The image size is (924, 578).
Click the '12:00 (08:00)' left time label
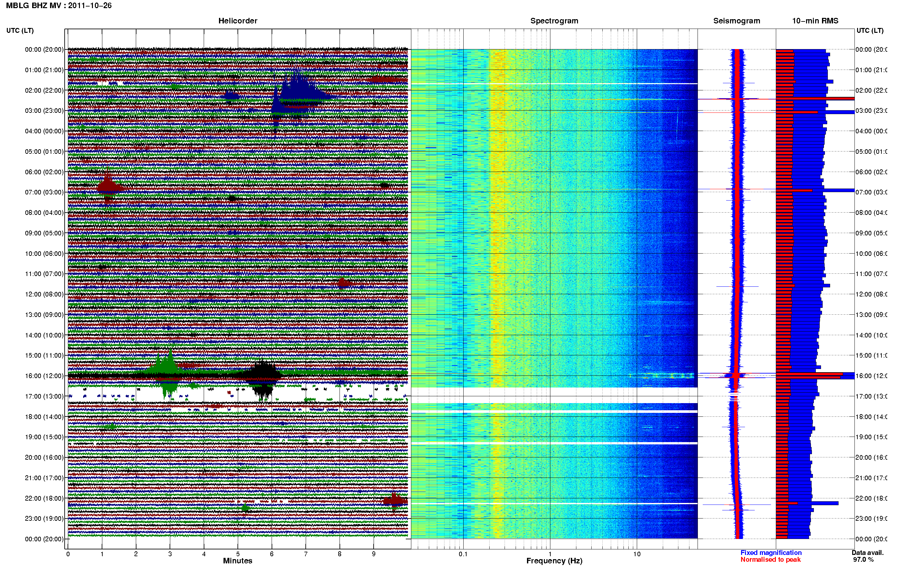(x=44, y=294)
